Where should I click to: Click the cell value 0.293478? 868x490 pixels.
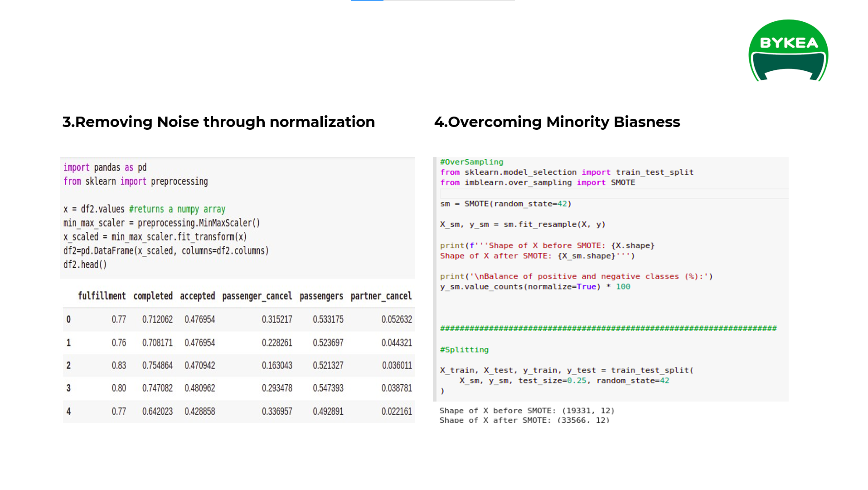pyautogui.click(x=277, y=388)
